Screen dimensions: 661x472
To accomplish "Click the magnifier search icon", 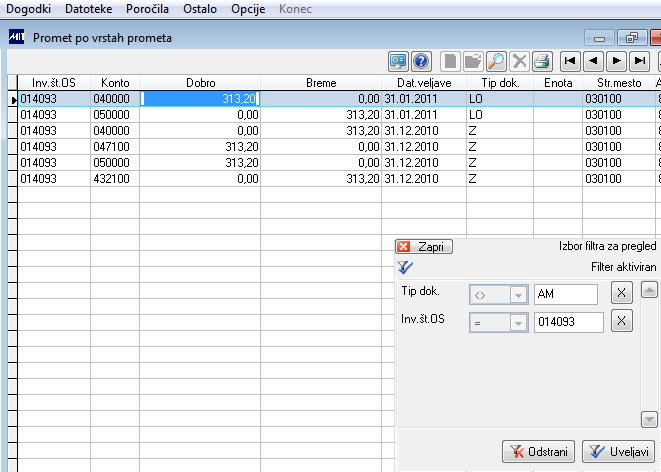I will (x=497, y=62).
